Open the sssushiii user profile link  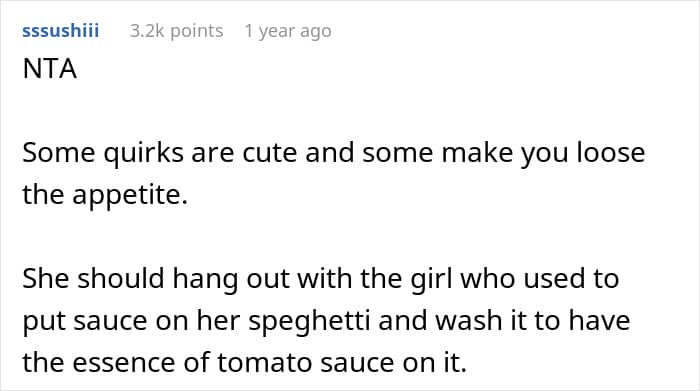tap(61, 31)
